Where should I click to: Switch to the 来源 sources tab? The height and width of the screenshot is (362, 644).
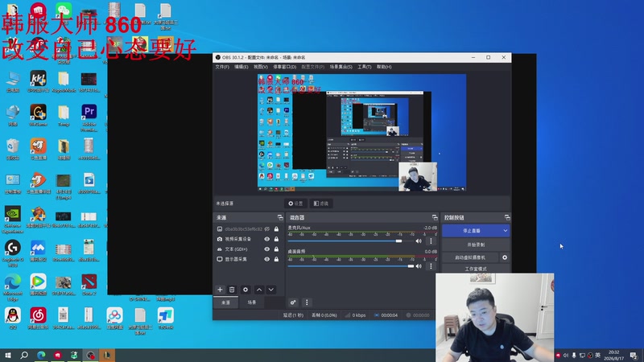[x=226, y=302]
